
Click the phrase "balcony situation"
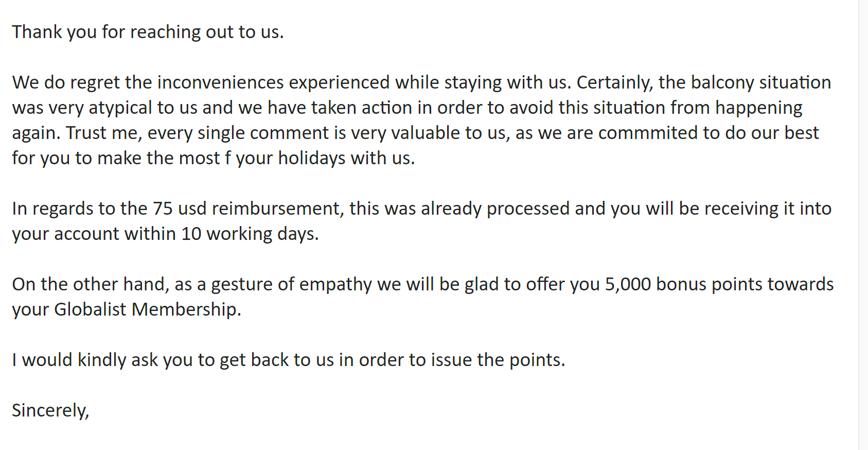(x=760, y=82)
